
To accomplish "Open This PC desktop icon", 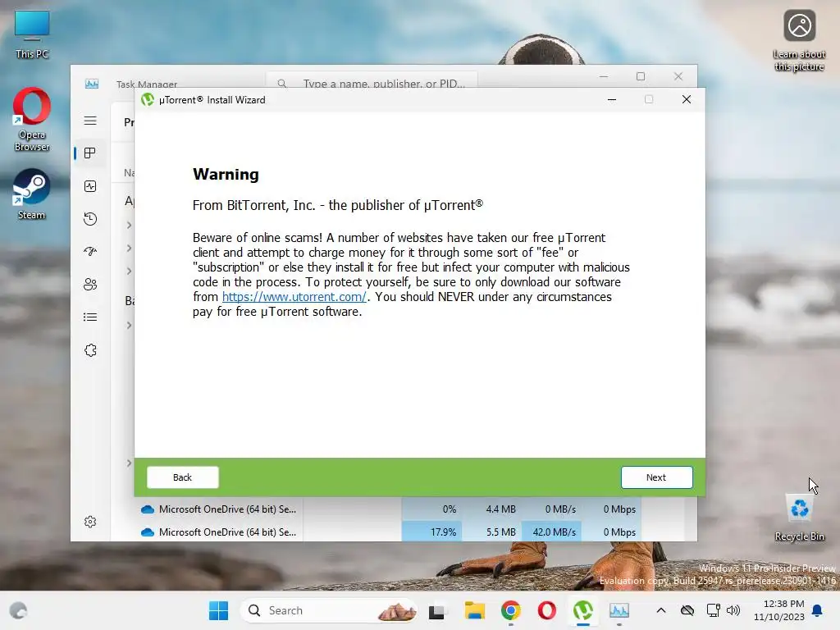I will [x=32, y=34].
